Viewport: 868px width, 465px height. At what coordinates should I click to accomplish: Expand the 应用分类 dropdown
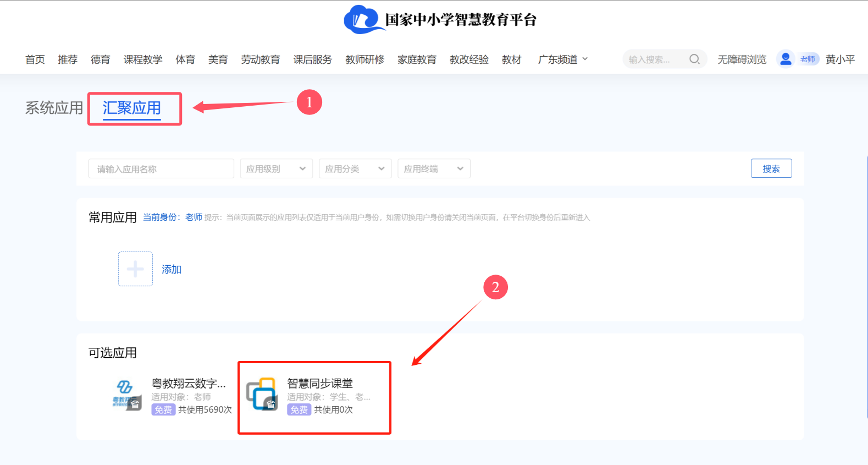click(355, 169)
